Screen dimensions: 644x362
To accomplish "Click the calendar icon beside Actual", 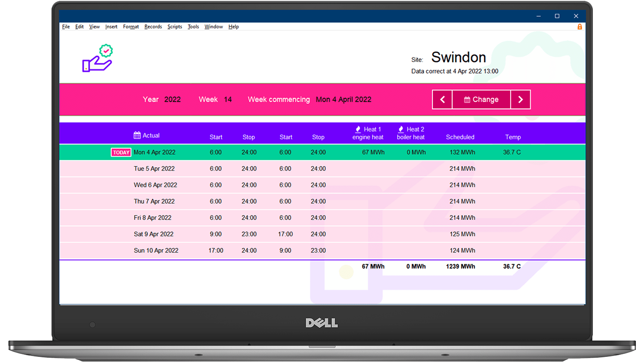I will click(137, 135).
